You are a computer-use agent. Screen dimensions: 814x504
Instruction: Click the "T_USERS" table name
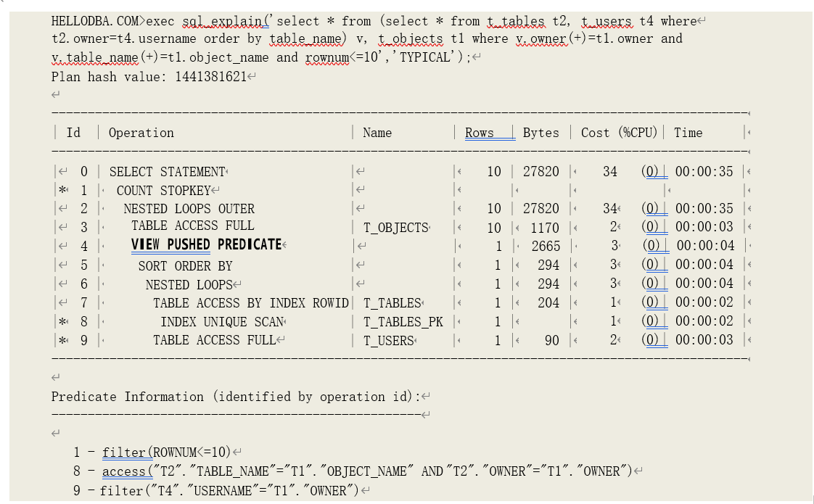pyautogui.click(x=388, y=341)
